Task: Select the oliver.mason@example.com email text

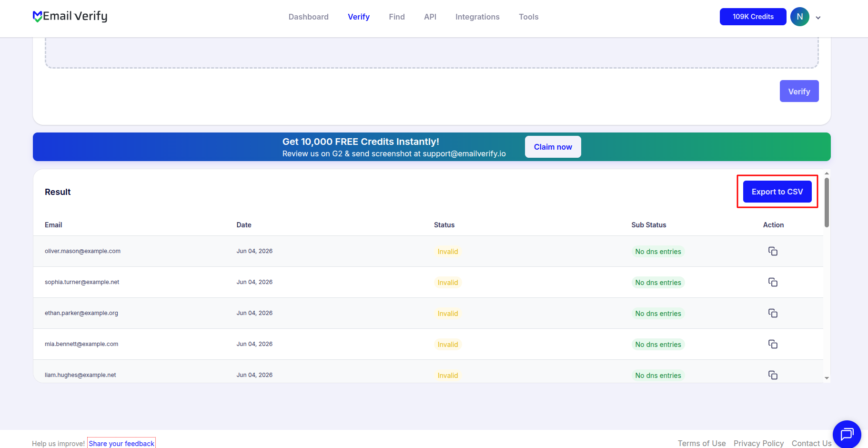Action: [82, 251]
